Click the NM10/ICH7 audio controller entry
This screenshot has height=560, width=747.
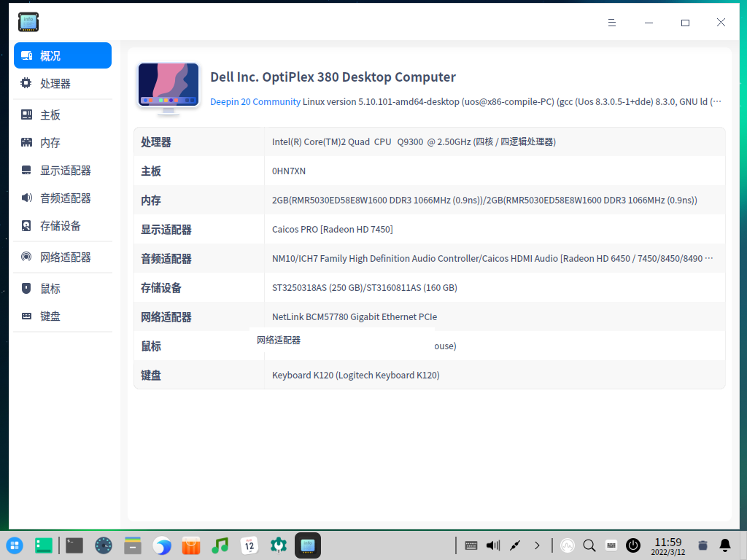492,258
